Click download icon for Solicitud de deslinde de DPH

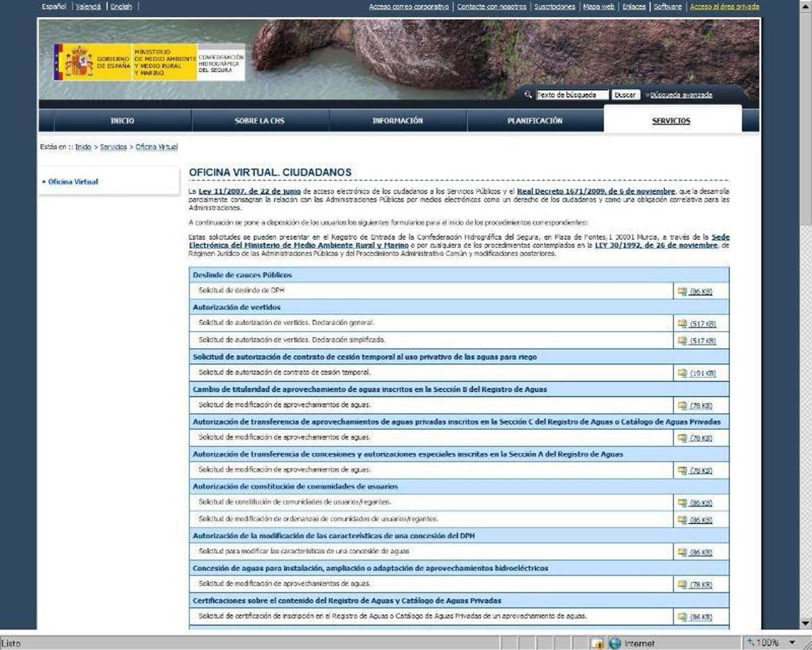[x=682, y=292]
